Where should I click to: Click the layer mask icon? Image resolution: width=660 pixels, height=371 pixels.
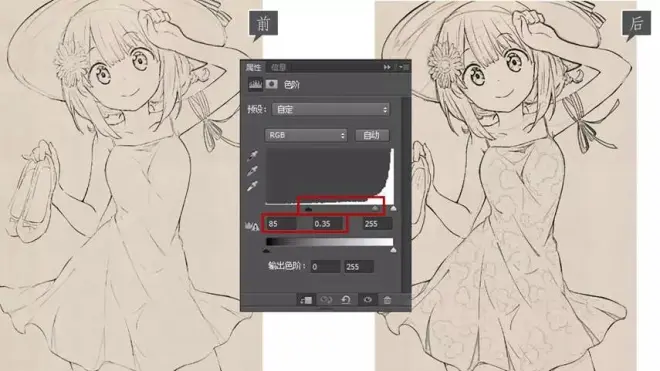point(271,85)
